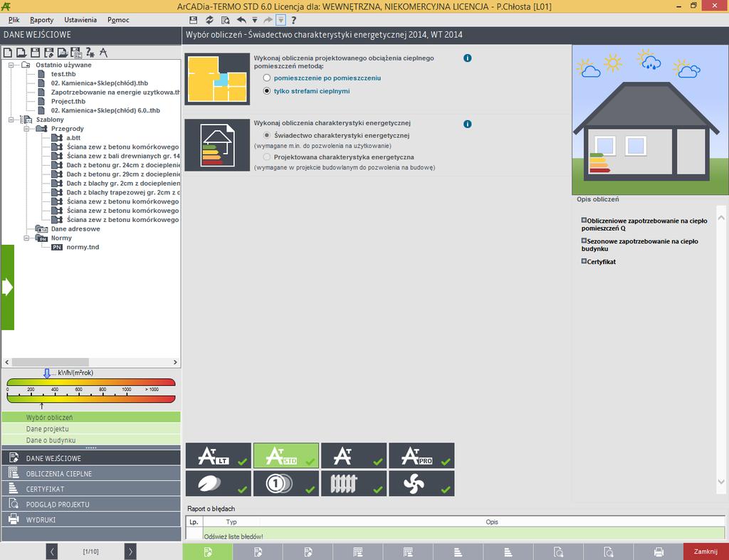Click the floppy with table icon
Image resolution: width=729 pixels, height=560 pixels.
(75, 53)
